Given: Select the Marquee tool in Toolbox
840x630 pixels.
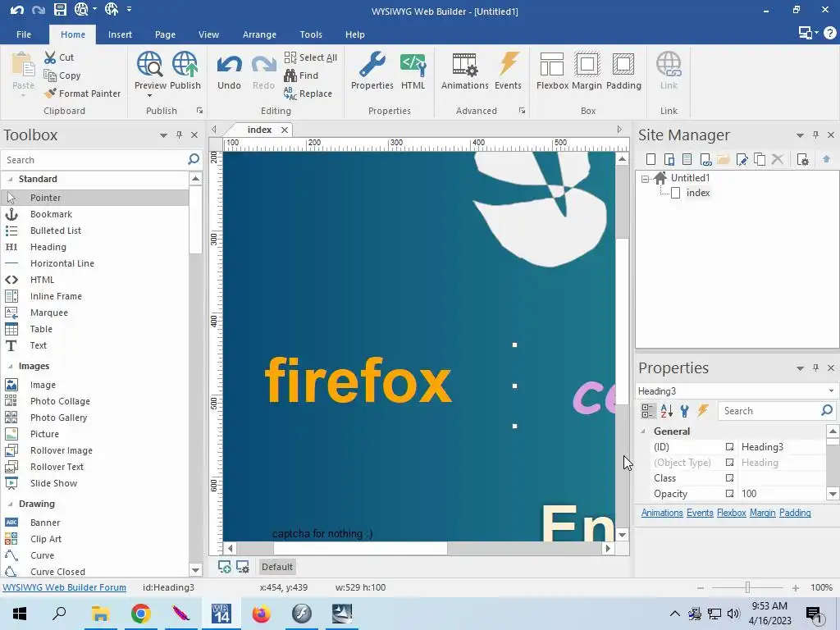Looking at the screenshot, I should pos(48,313).
